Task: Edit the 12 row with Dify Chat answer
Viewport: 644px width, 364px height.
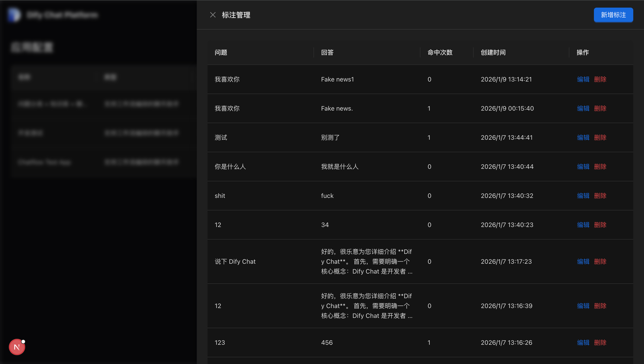Action: point(583,306)
